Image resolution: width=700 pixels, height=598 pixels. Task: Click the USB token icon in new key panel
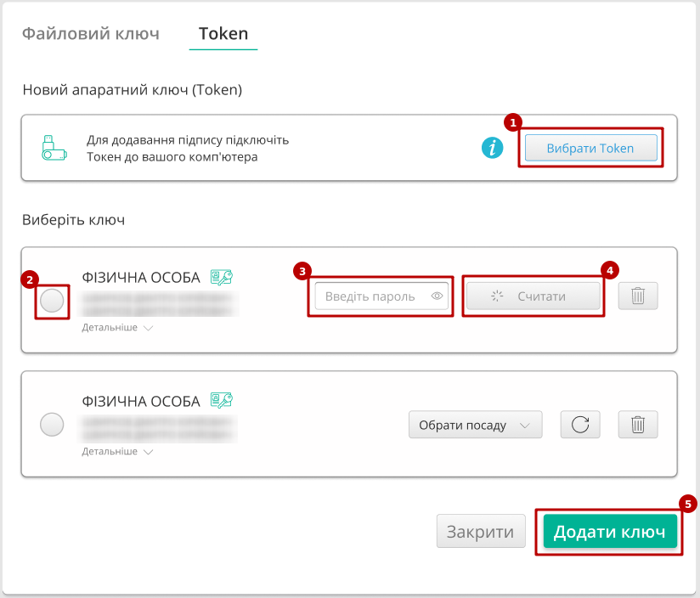(x=54, y=147)
